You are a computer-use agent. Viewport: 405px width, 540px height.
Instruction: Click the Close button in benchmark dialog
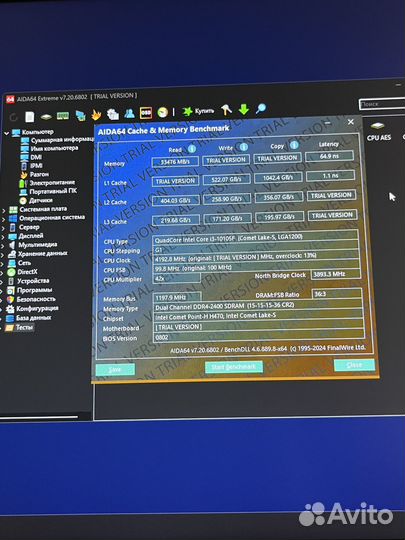[x=354, y=365]
